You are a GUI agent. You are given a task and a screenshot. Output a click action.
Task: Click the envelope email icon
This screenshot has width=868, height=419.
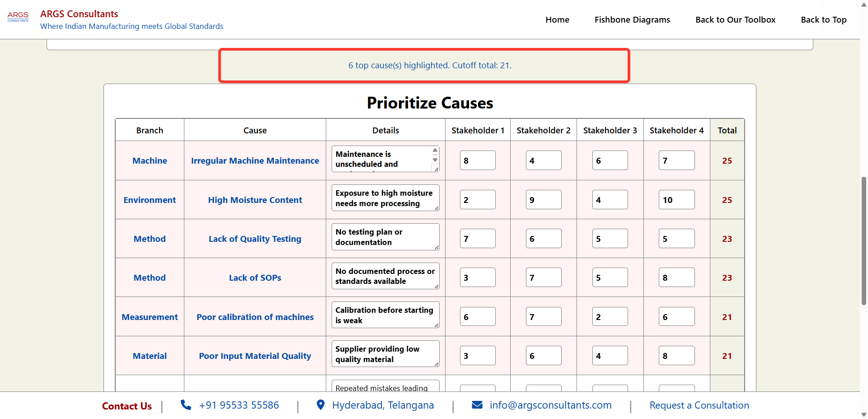pos(477,405)
